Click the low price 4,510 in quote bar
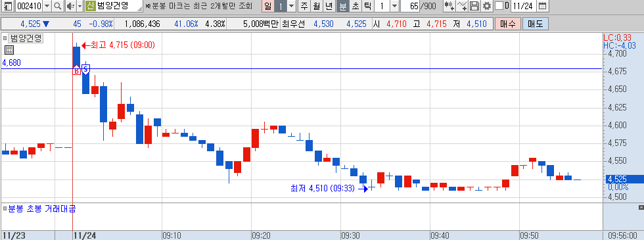This screenshot has width=644, height=240. click(476, 24)
